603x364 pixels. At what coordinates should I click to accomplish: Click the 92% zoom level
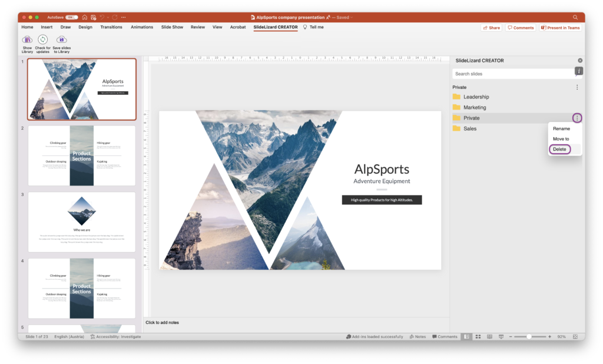(561, 337)
